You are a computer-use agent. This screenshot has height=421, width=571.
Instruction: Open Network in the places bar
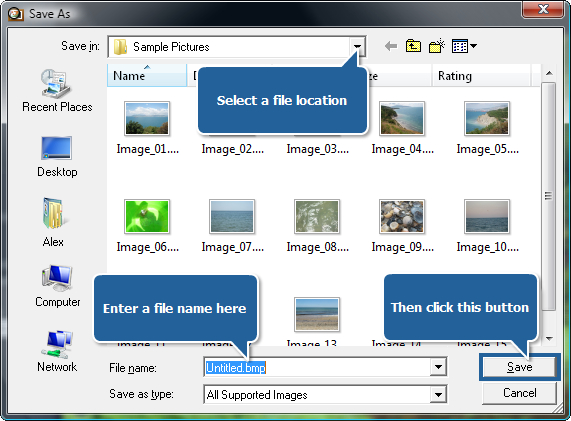point(57,352)
